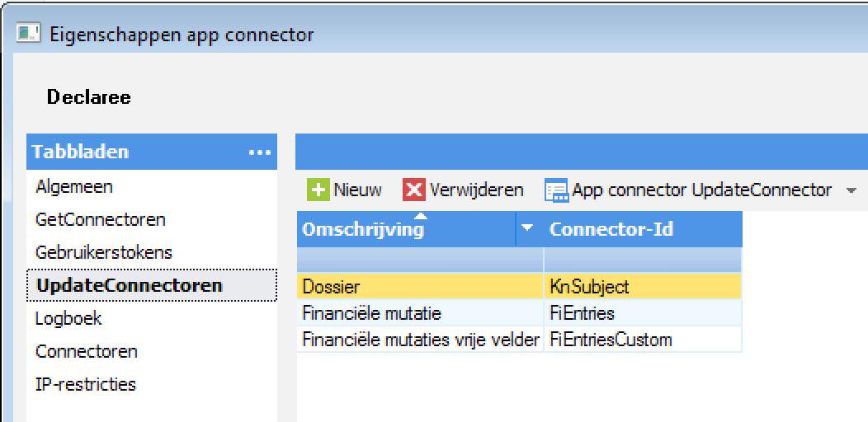Click the App connector UpdateConnector icon
This screenshot has width=868, height=422.
pos(556,190)
